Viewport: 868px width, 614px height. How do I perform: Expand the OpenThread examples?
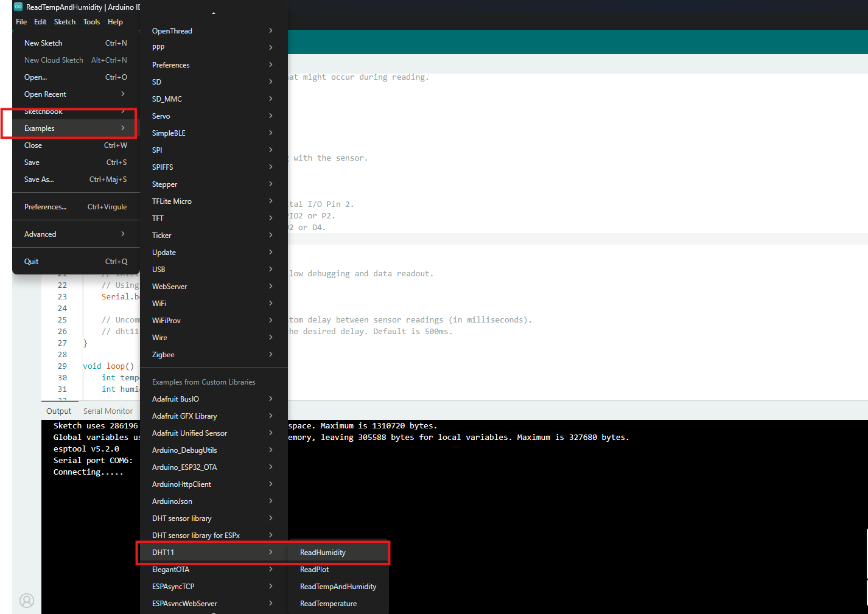[x=214, y=31]
